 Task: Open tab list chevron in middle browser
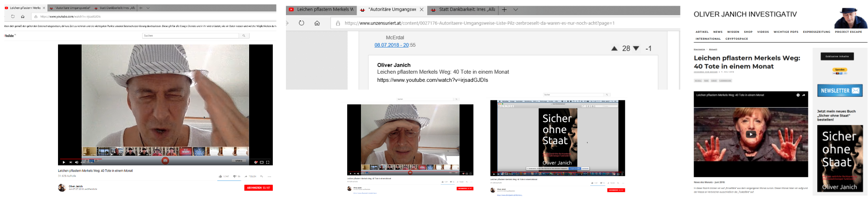pos(515,9)
